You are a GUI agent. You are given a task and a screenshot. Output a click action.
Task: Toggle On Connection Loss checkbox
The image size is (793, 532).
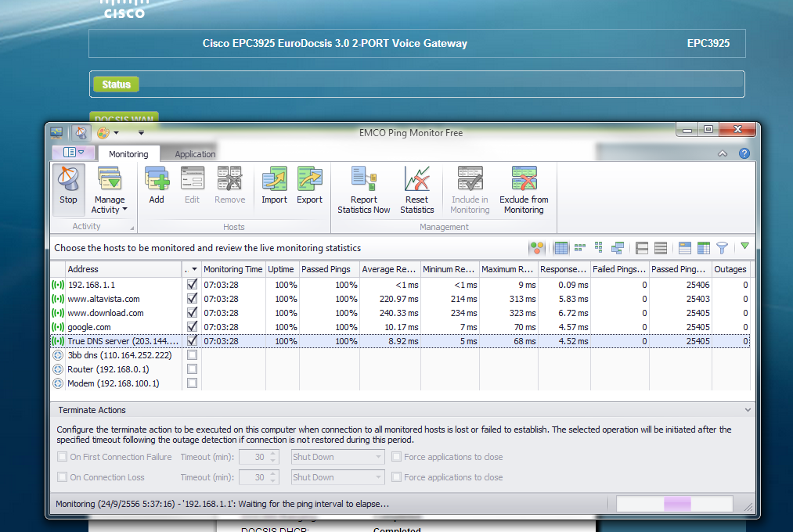(x=62, y=477)
